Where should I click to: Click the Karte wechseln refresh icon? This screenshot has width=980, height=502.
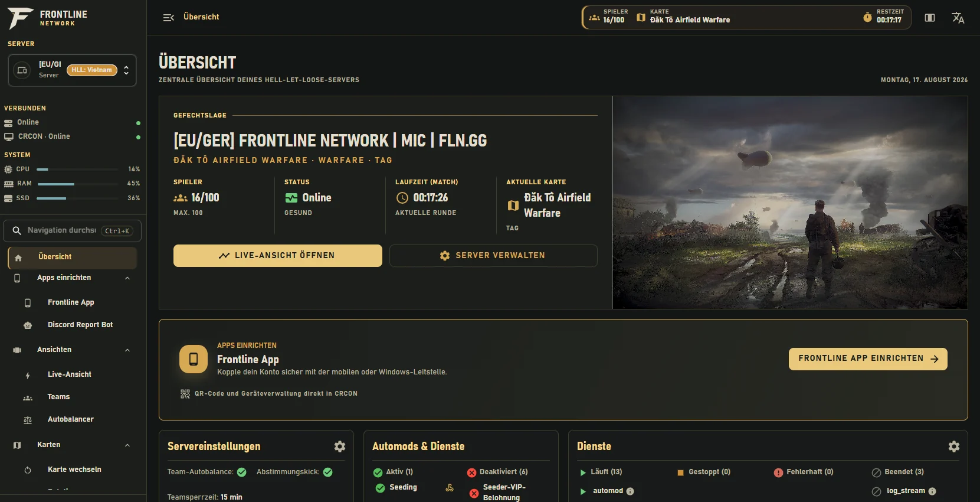click(28, 471)
